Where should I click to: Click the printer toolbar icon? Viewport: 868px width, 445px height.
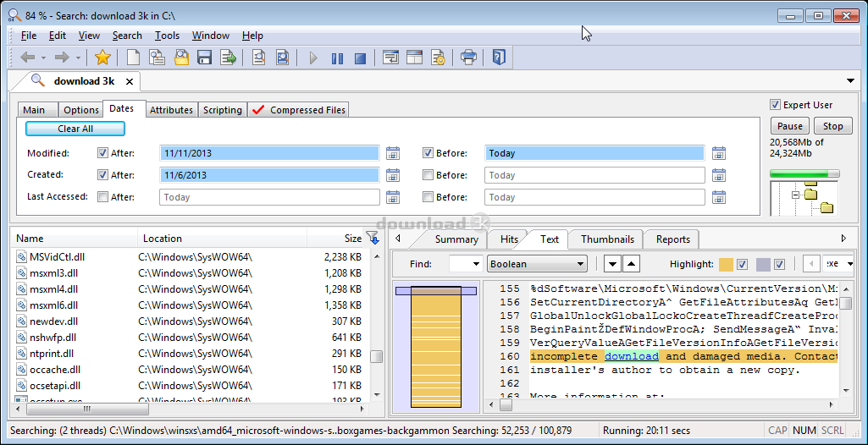pyautogui.click(x=468, y=57)
